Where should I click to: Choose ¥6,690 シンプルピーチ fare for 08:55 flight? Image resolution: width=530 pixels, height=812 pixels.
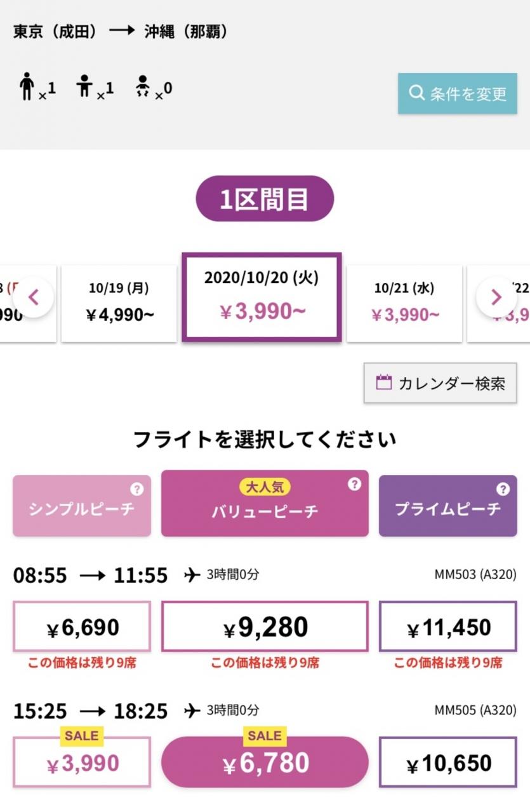[x=82, y=627]
